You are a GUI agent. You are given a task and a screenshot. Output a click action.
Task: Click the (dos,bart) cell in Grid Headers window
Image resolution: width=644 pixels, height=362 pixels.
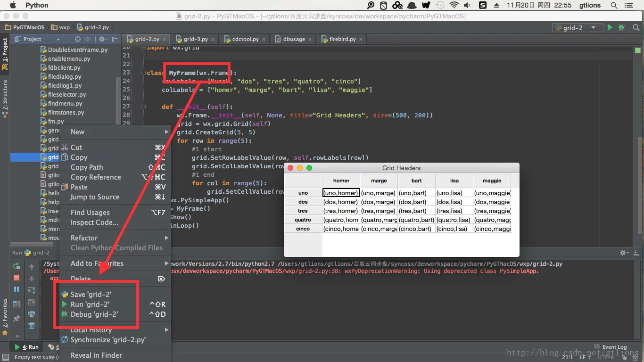click(416, 202)
